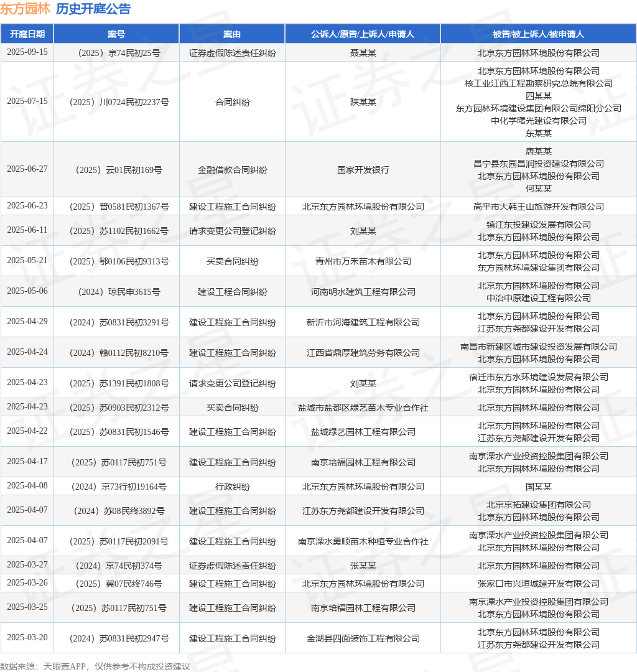Click date cell 2025-06-27
Screen dimensions: 637x672
tap(27, 169)
